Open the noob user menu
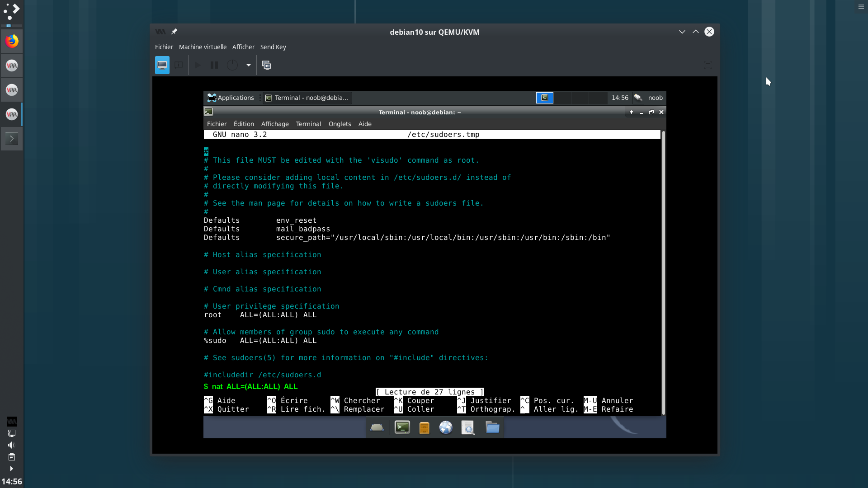Screen dimensions: 868x488 655,98
